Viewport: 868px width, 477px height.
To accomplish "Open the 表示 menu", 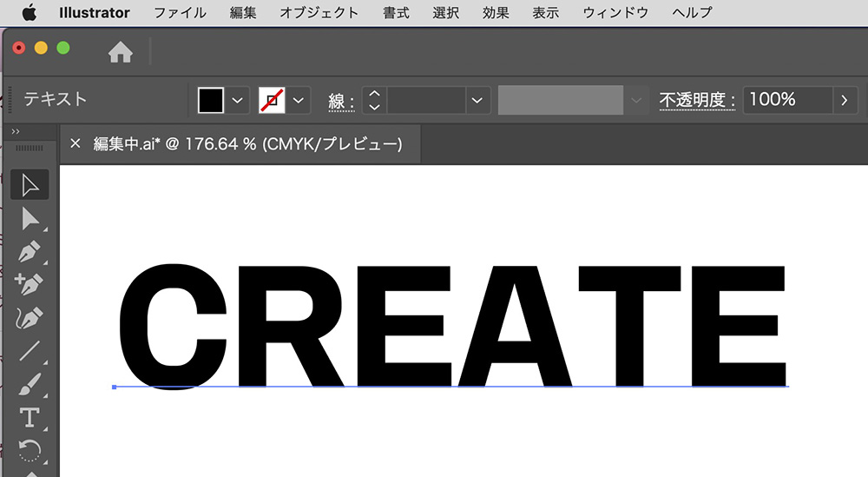I will point(545,12).
